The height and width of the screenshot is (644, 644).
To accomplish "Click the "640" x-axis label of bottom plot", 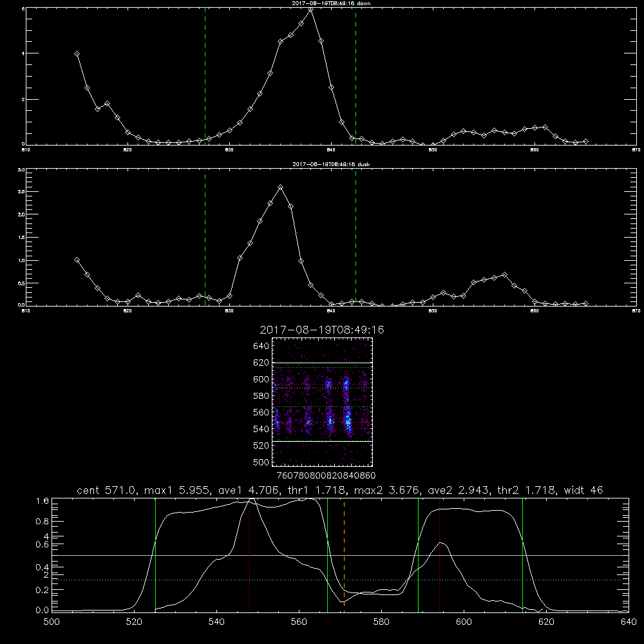I will [629, 622].
